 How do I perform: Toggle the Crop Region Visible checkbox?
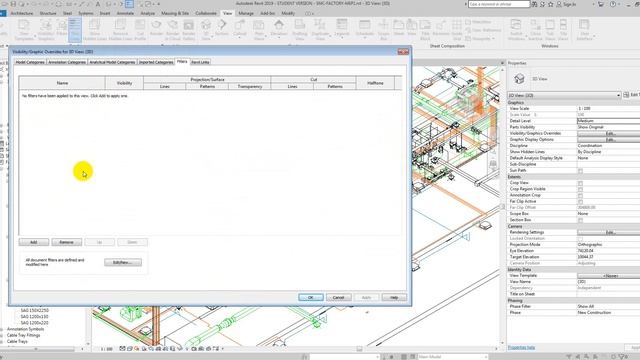[x=580, y=189]
